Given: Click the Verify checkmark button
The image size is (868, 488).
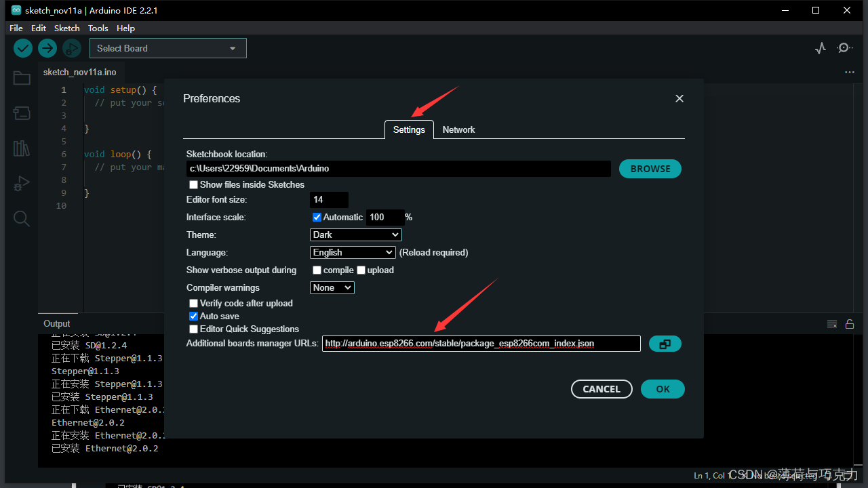Looking at the screenshot, I should (x=23, y=48).
